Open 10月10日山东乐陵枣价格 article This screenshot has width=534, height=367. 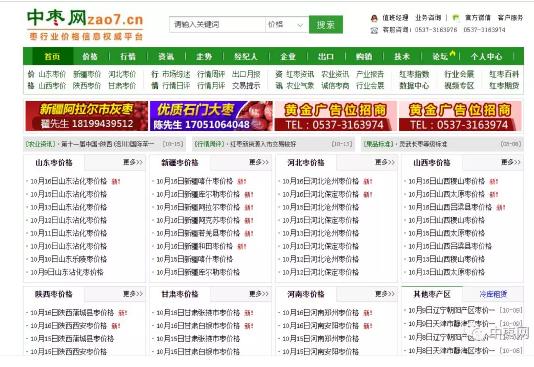[x=68, y=259]
